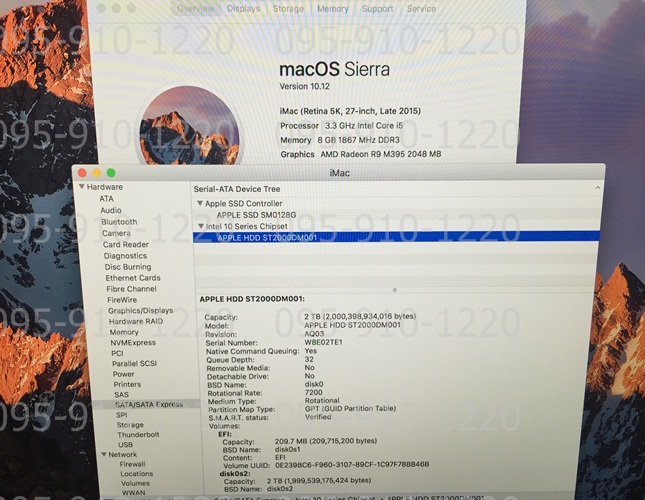Select USB in the sidebar
This screenshot has height=500, width=645.
125,444
